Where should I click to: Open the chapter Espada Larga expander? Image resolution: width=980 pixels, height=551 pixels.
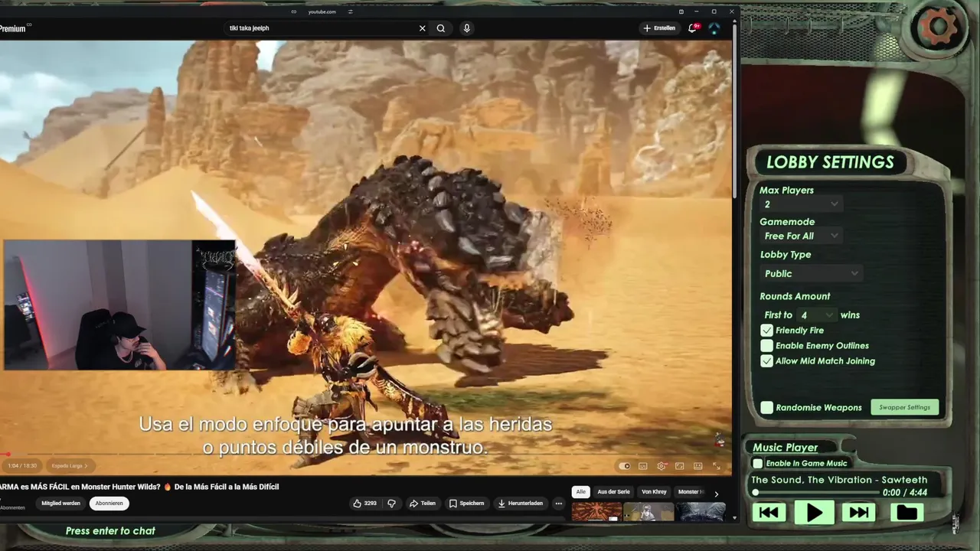point(70,465)
